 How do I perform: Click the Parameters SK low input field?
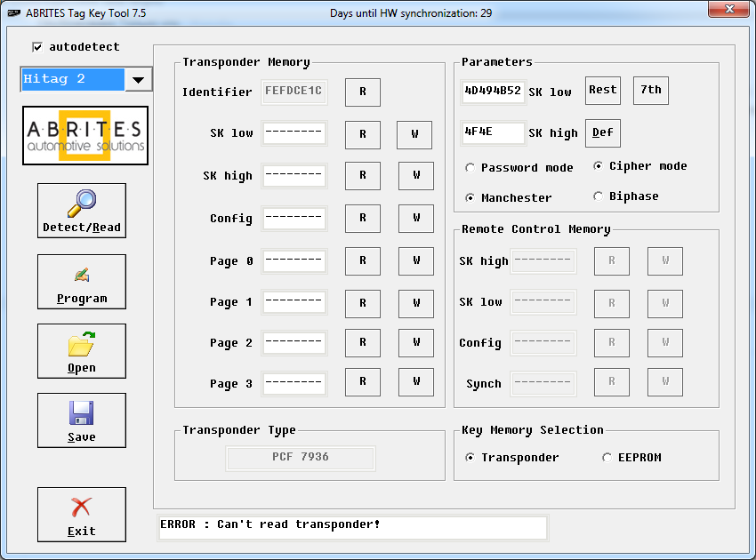pos(493,91)
